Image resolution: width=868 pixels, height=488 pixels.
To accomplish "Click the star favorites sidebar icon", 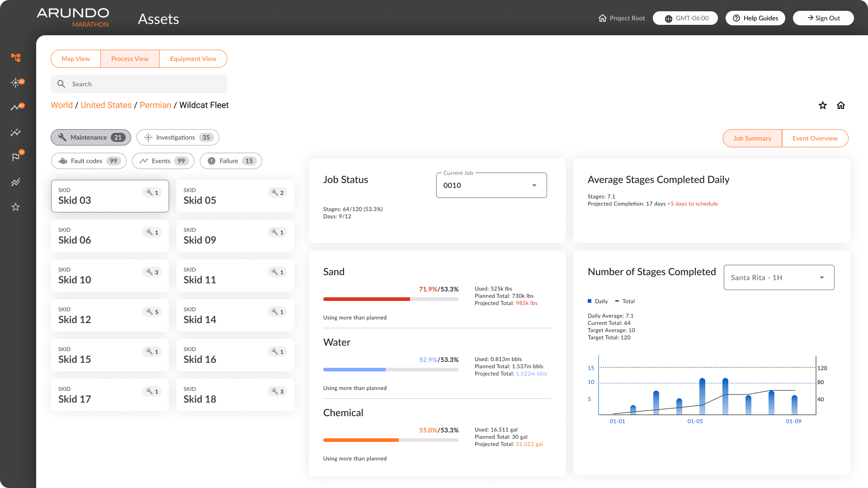I will (16, 207).
